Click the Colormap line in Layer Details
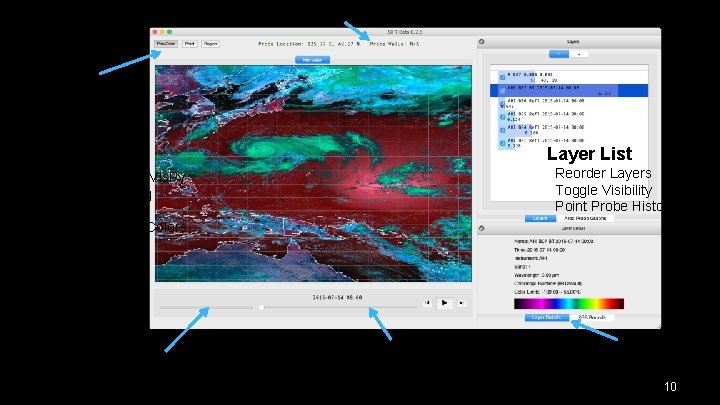 [x=548, y=283]
